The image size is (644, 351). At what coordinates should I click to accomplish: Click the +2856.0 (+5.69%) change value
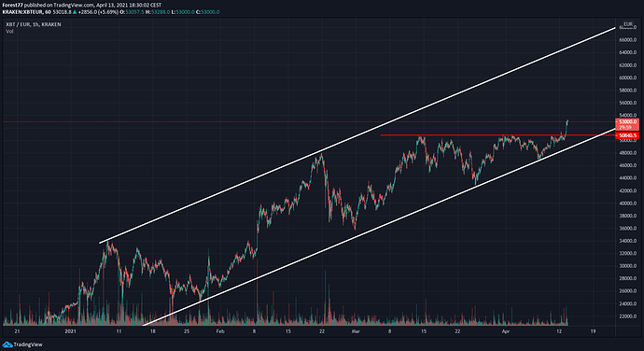tap(98, 12)
